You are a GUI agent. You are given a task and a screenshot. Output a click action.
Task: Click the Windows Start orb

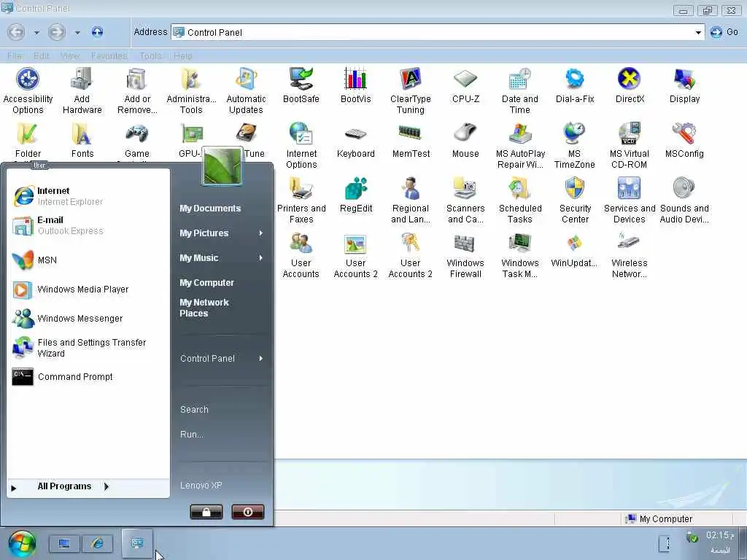pyautogui.click(x=22, y=542)
